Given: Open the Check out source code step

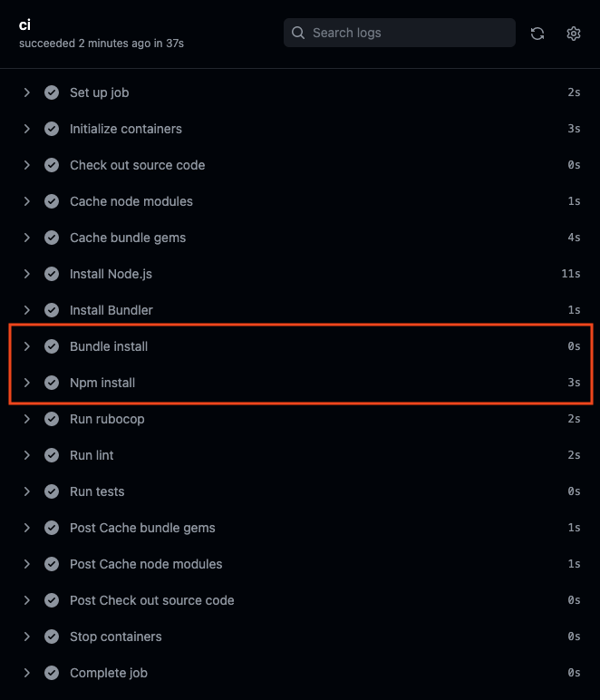Looking at the screenshot, I should pos(300,165).
